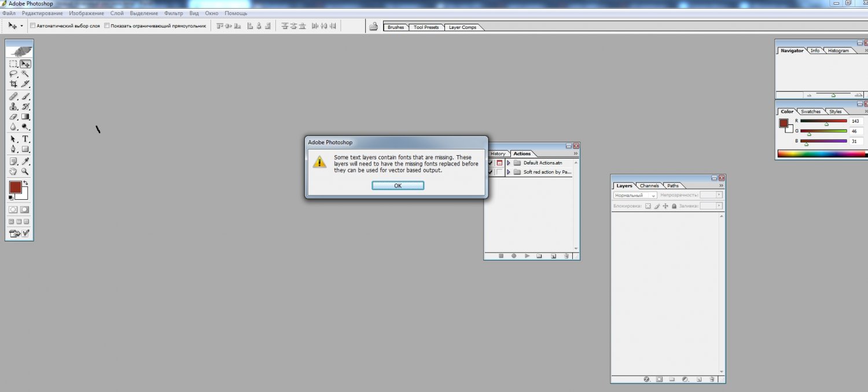The image size is (868, 392).
Task: Expand the Default Actions.atn set
Action: click(x=509, y=163)
